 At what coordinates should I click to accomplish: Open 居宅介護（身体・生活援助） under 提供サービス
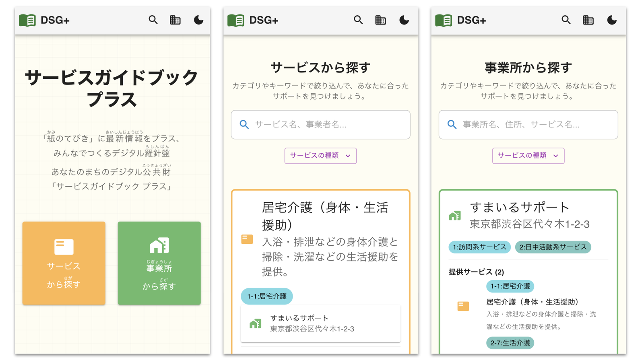(533, 302)
